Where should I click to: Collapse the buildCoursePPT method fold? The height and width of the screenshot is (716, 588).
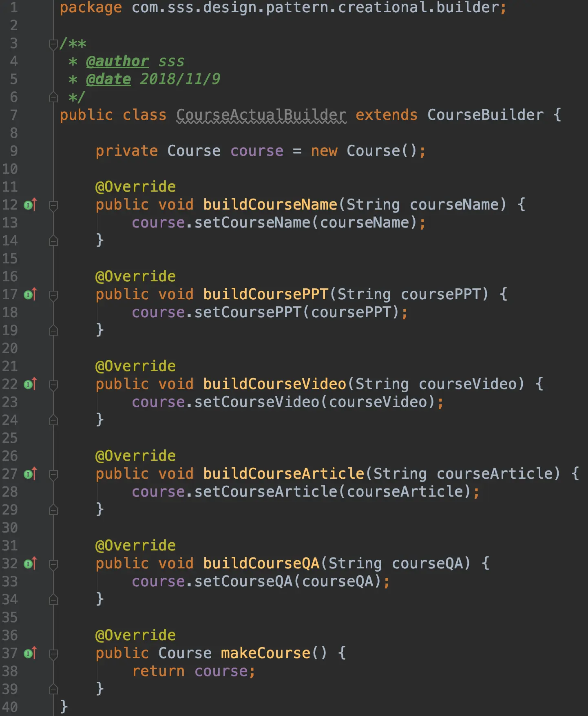pyautogui.click(x=53, y=295)
